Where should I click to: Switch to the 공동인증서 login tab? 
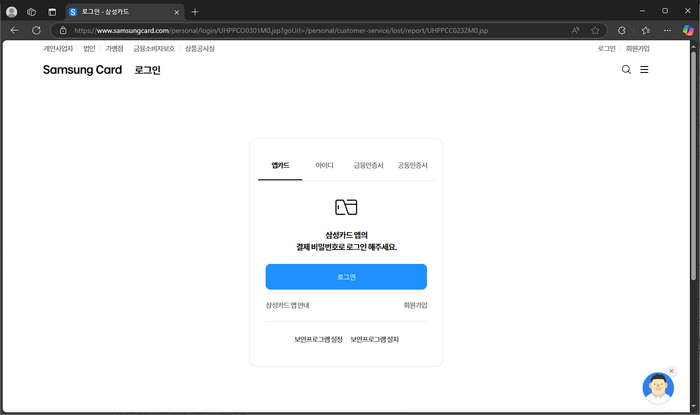tap(412, 166)
